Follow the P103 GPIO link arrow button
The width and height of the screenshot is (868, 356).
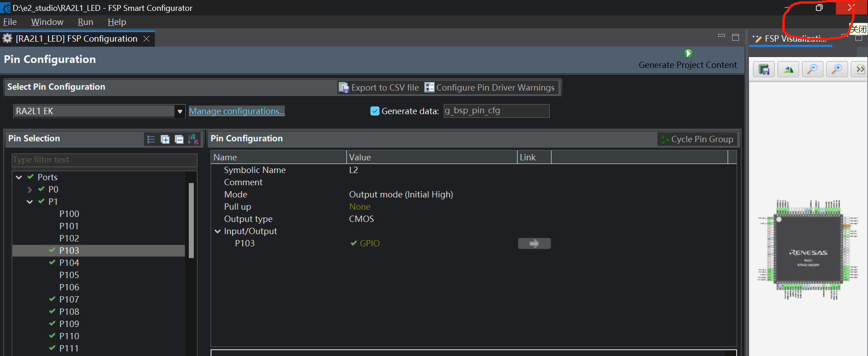pos(534,244)
